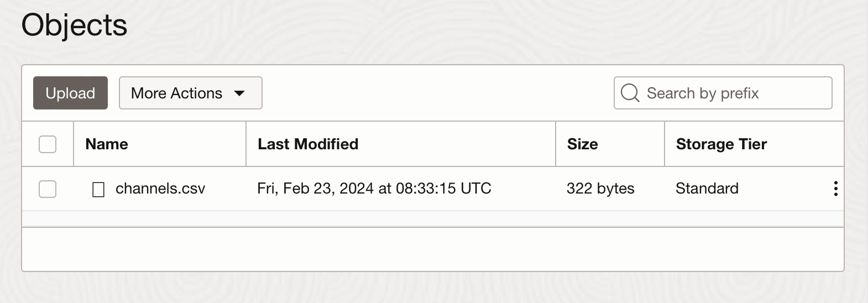This screenshot has width=868, height=303.
Task: Toggle the select-all checkbox in header
Action: pyautogui.click(x=48, y=144)
